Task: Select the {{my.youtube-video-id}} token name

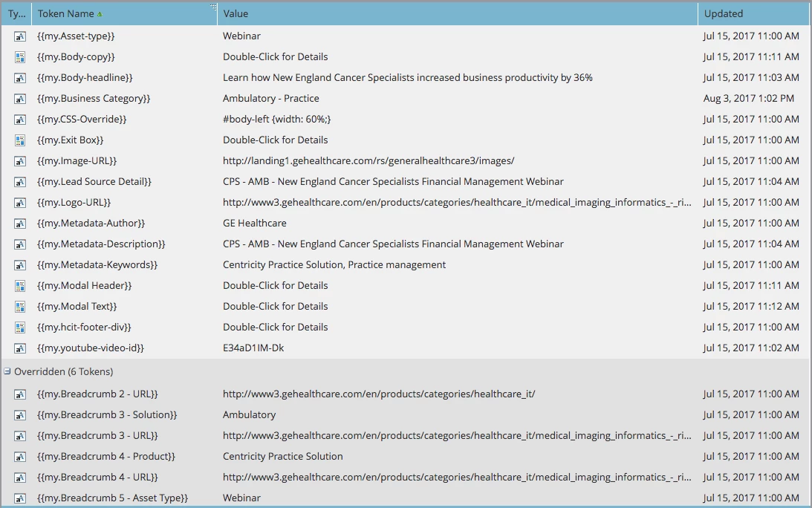Action: point(91,348)
